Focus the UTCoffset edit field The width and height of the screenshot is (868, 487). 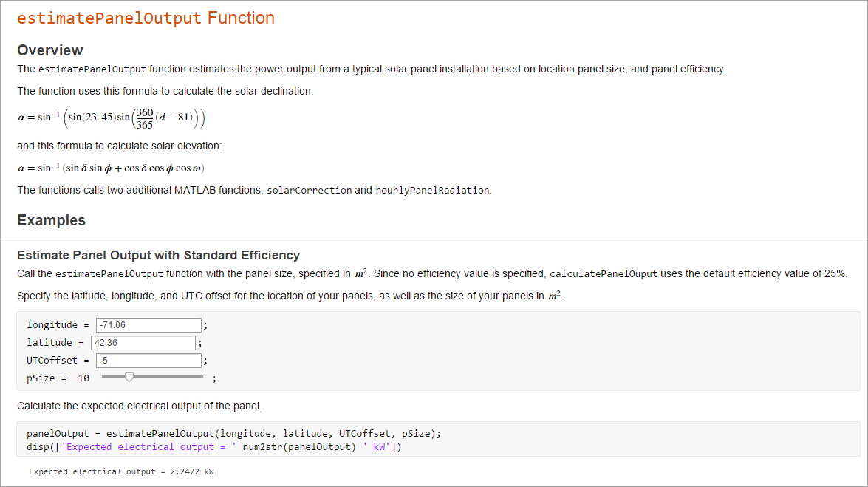(x=148, y=361)
